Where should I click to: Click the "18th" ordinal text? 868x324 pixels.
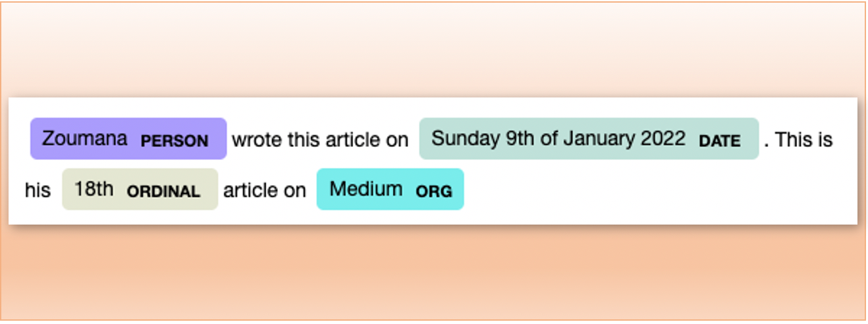(x=94, y=190)
